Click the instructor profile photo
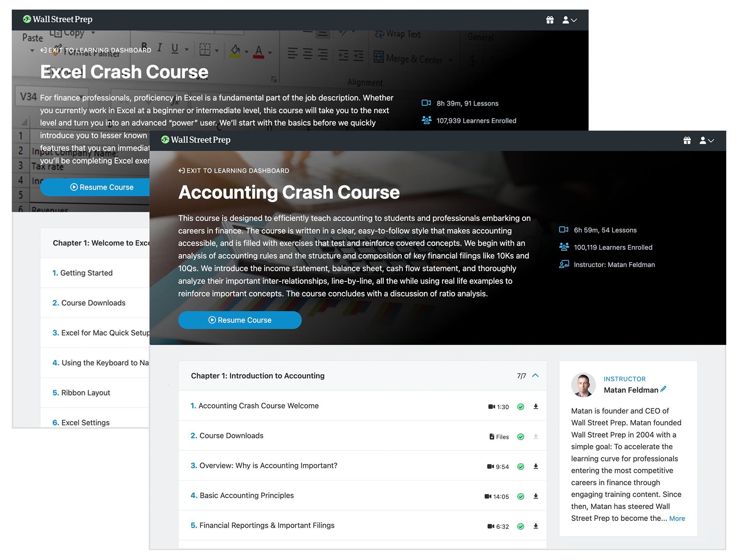 pos(583,385)
